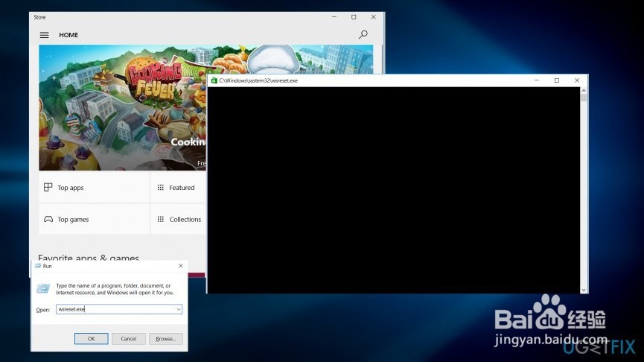Click Cancel in the Run dialog

129,339
